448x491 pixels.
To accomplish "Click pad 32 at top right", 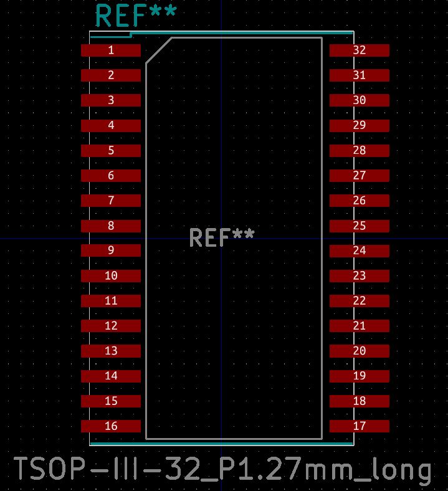I will pos(360,50).
